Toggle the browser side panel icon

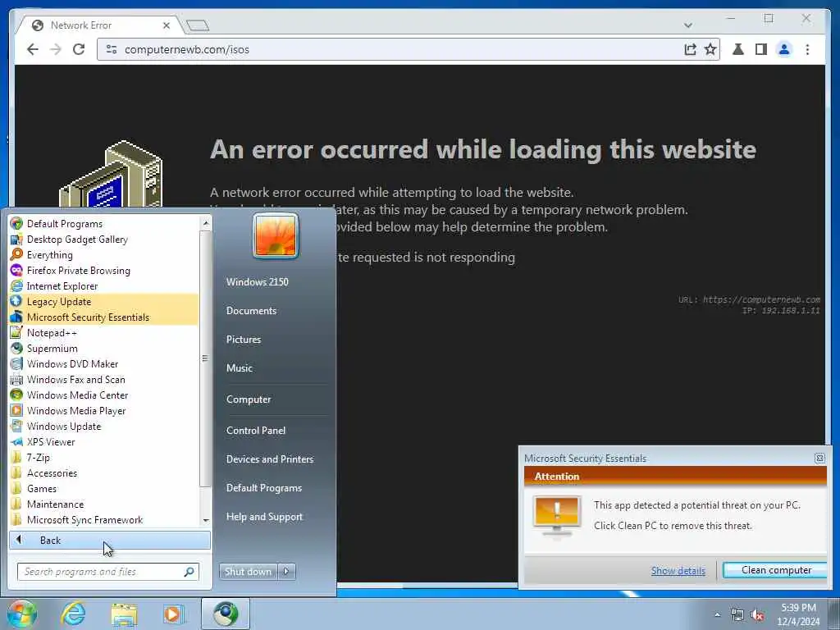pyautogui.click(x=760, y=49)
